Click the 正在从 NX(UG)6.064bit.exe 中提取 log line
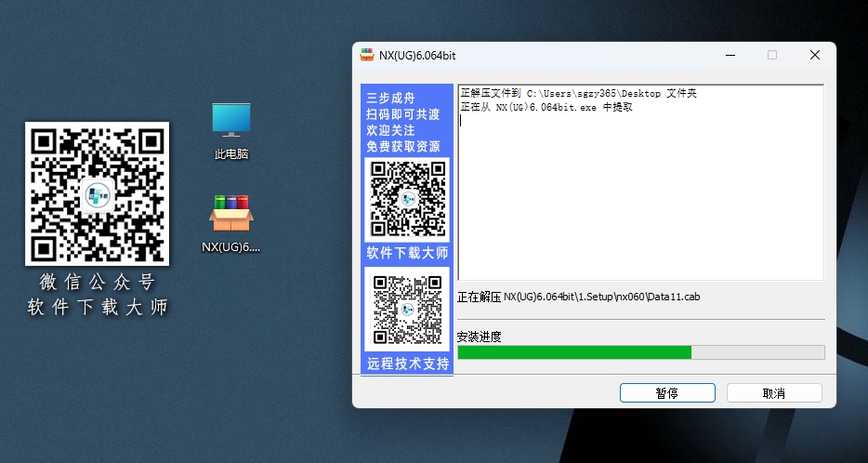The image size is (868, 463). point(546,108)
